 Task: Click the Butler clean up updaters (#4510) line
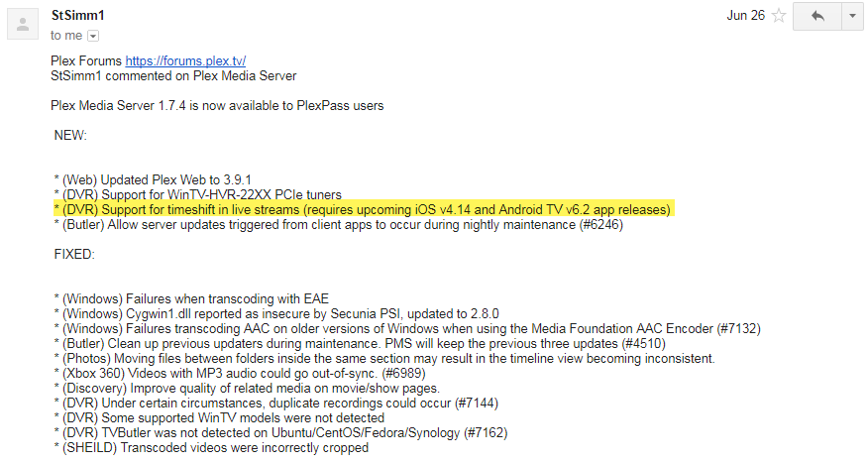point(360,344)
